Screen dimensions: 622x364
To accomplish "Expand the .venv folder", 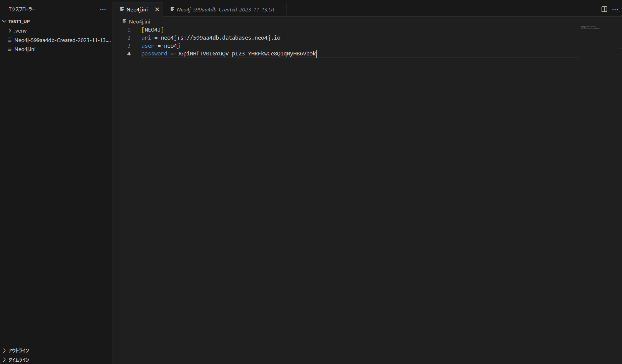I will click(10, 31).
